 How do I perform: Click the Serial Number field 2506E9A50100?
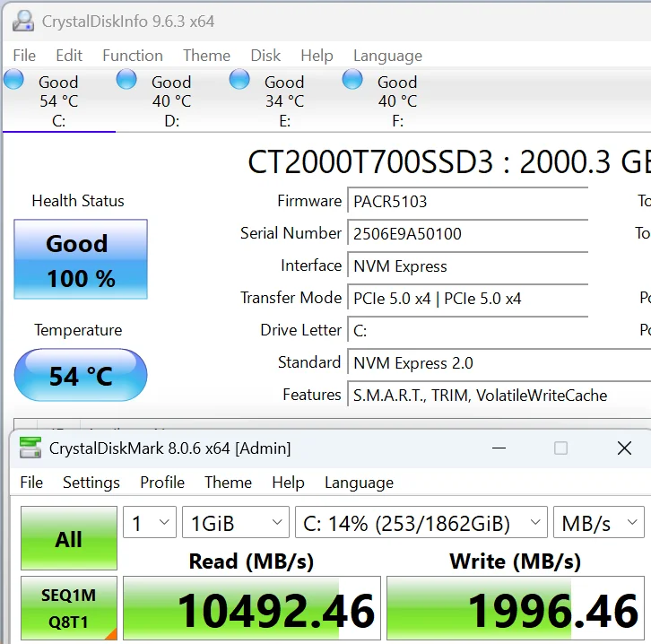[468, 234]
